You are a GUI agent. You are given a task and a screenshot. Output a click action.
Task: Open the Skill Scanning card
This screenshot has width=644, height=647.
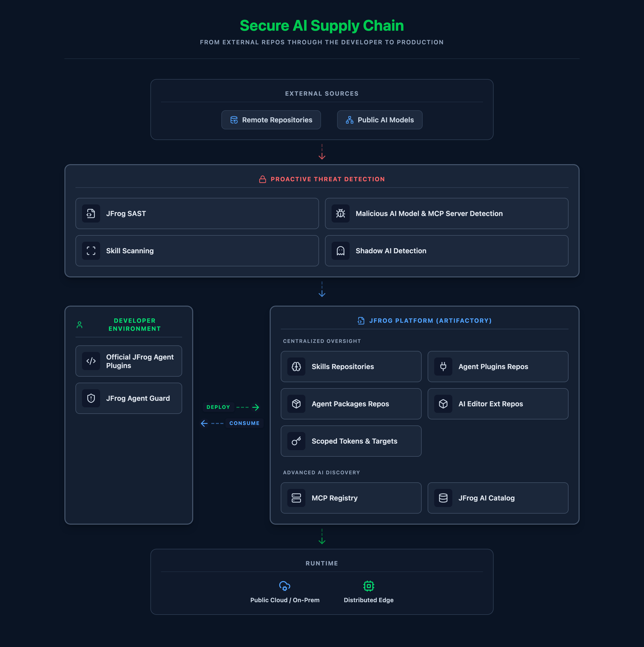coord(197,251)
